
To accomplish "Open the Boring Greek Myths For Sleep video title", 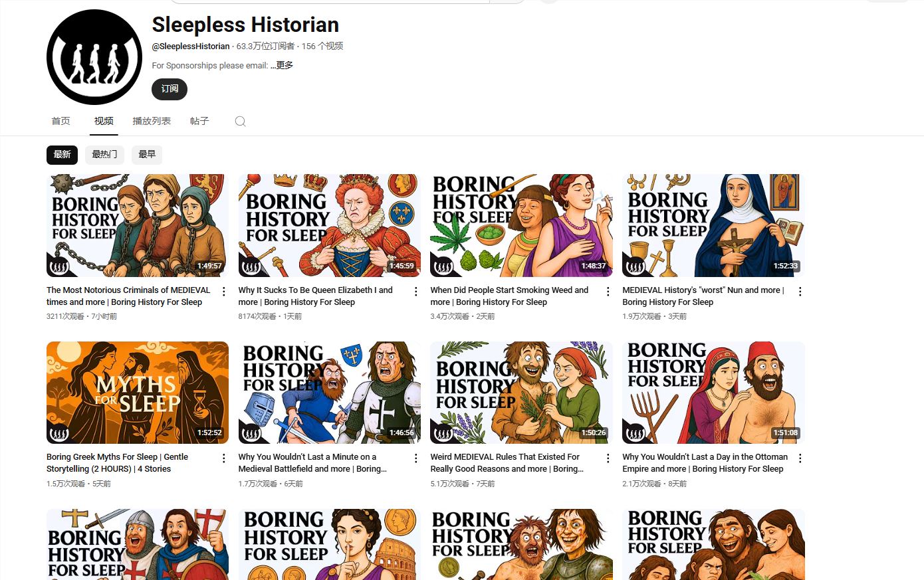I will coord(117,462).
